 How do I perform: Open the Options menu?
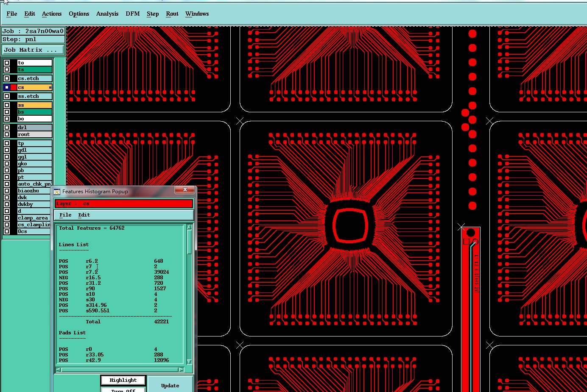pyautogui.click(x=79, y=14)
